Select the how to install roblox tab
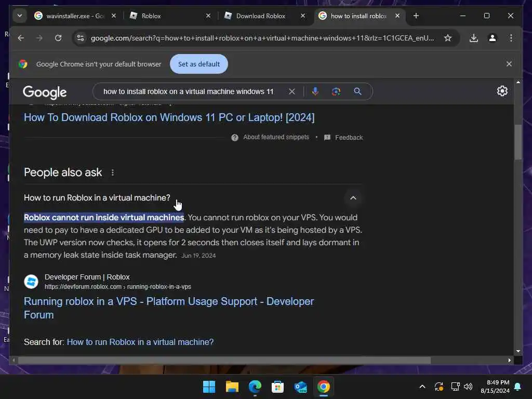 click(x=359, y=16)
